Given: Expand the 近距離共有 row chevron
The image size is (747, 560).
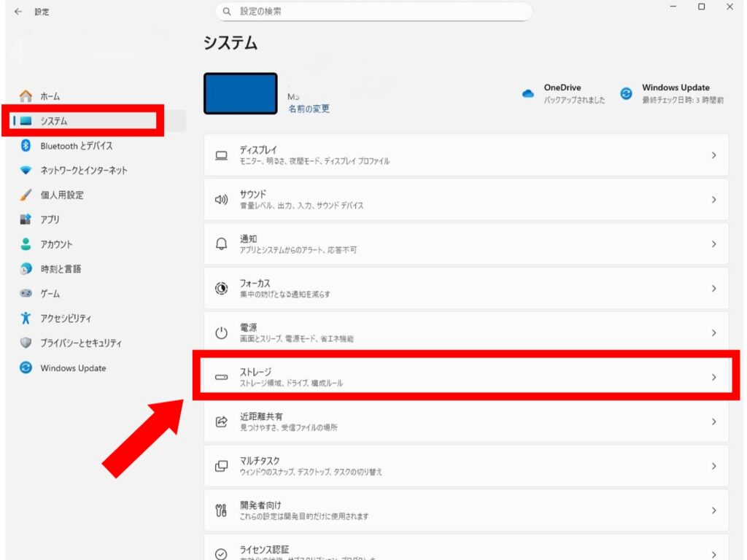Looking at the screenshot, I should (713, 421).
